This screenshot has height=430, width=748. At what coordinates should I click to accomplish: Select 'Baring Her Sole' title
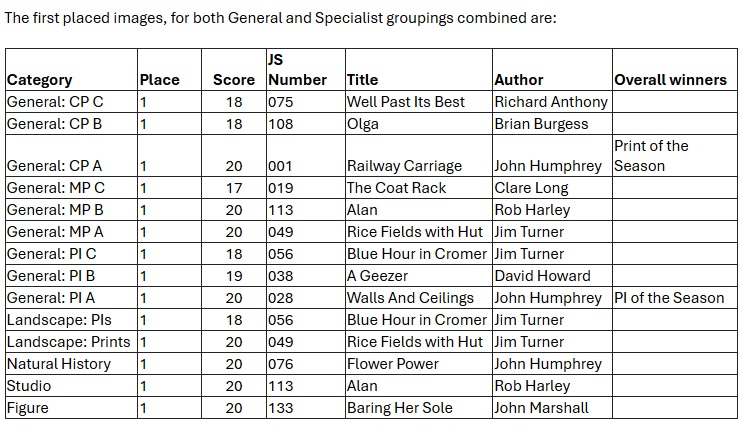[x=399, y=408]
